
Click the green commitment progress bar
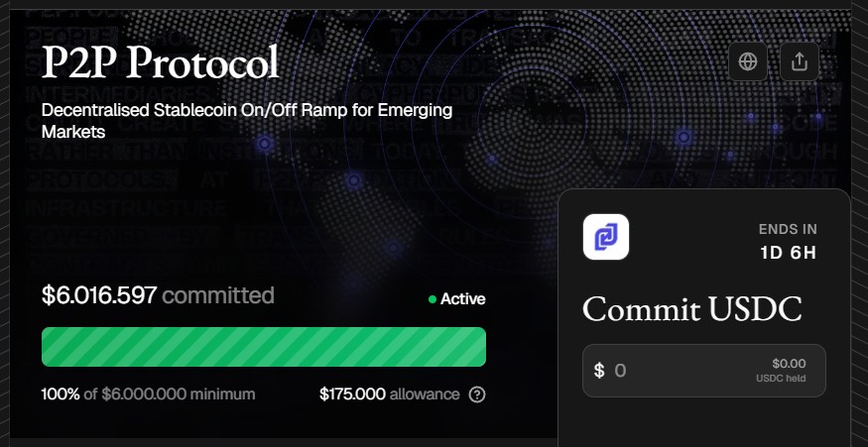(x=263, y=347)
